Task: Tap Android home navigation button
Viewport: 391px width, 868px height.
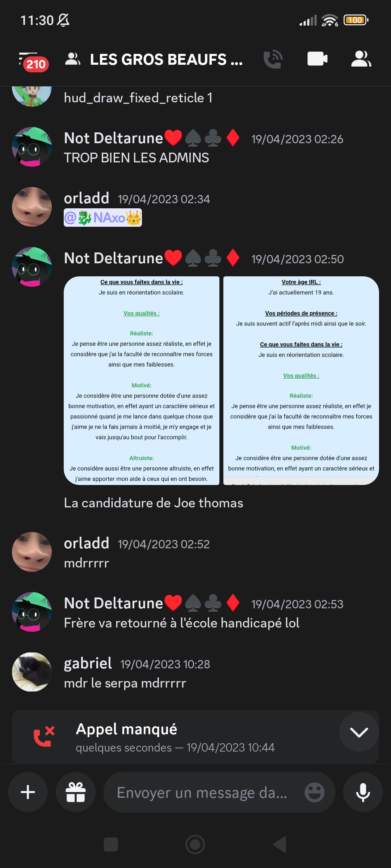Action: coord(195,844)
